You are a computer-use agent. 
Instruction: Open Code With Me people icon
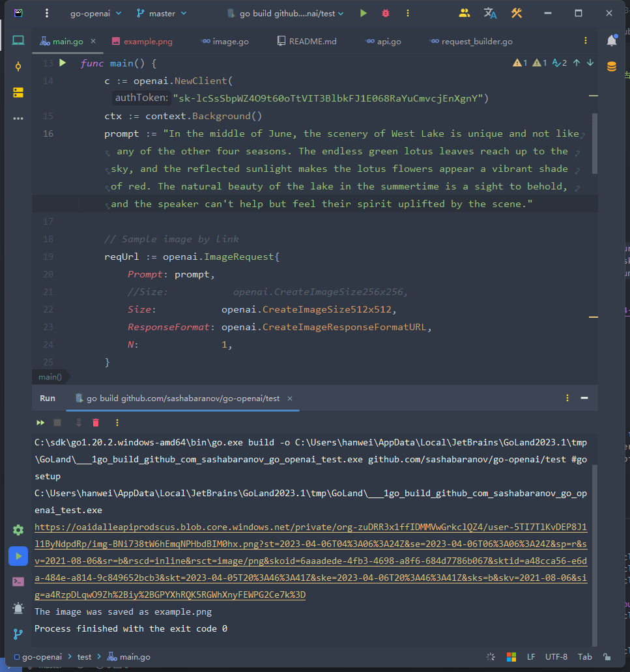(x=465, y=13)
